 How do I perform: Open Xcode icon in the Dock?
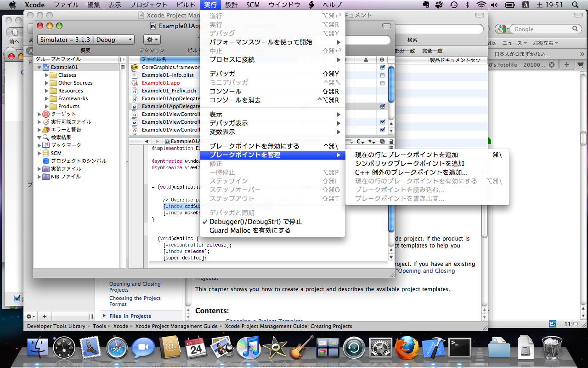(433, 348)
